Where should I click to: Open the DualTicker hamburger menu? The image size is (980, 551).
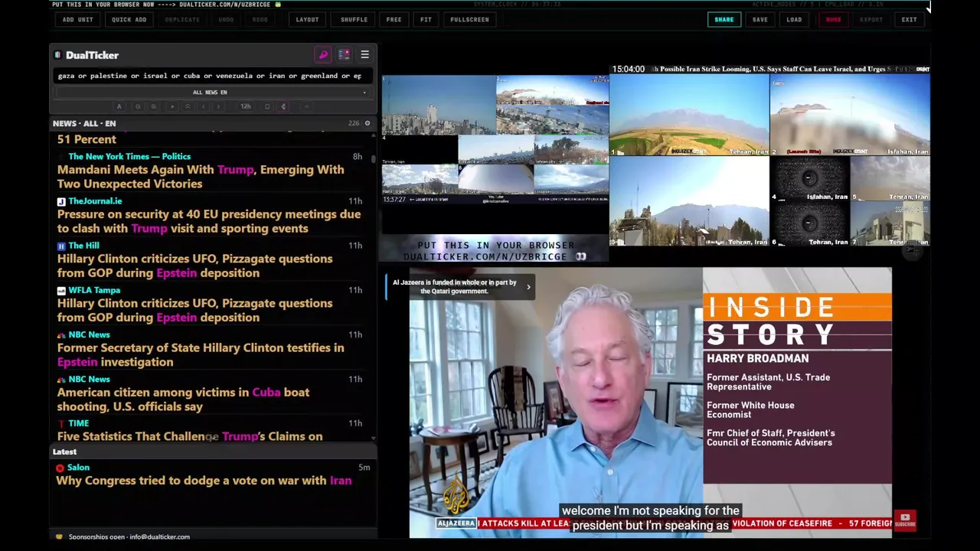364,55
